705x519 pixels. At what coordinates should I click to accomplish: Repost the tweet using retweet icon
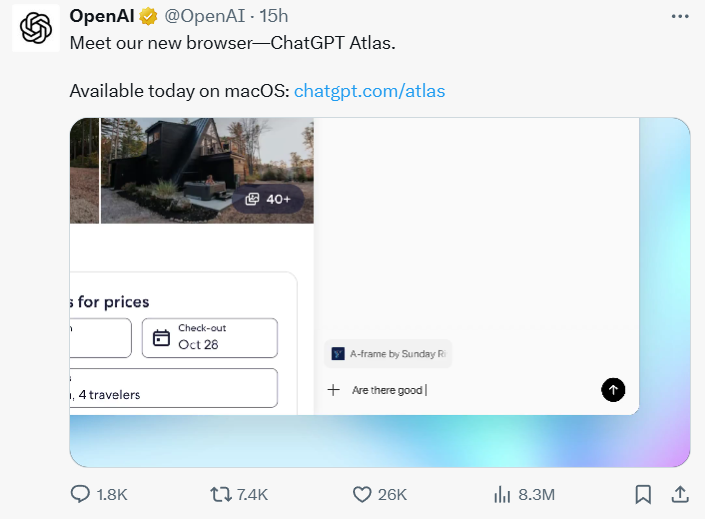click(x=220, y=494)
